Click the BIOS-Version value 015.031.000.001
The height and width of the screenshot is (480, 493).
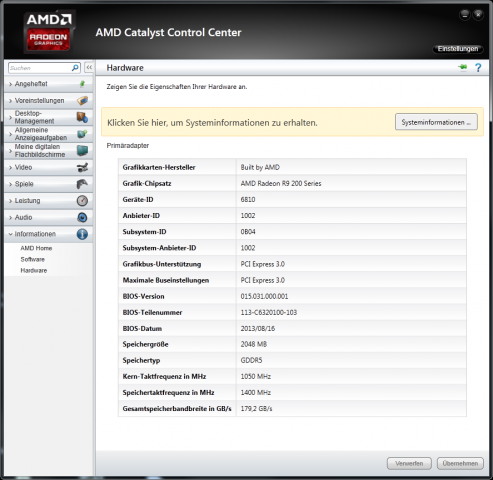[264, 296]
